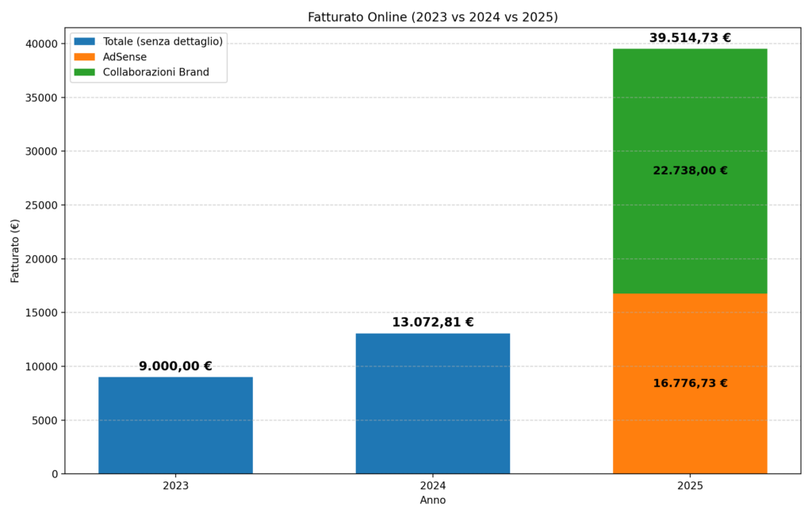Click the chart title 'Fatturato Online'

click(x=432, y=17)
